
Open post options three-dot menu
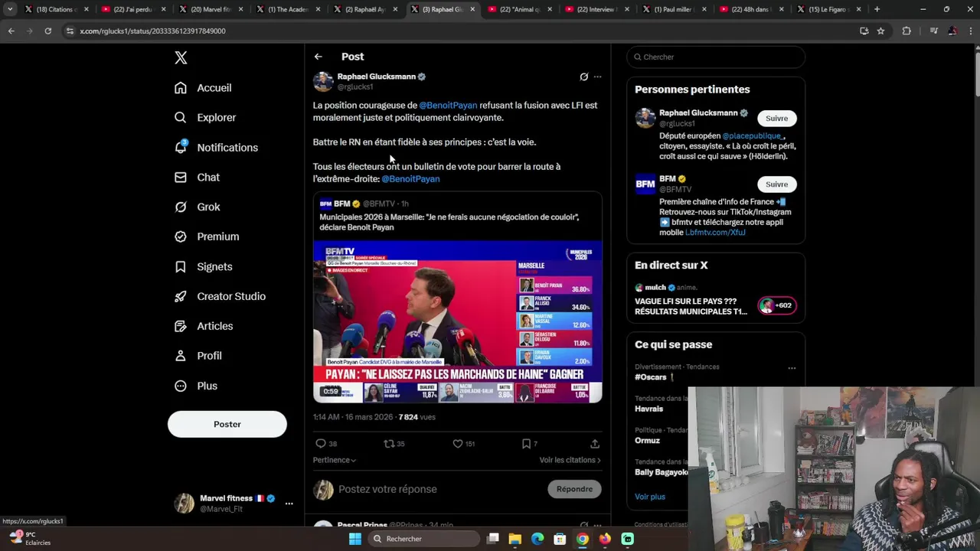point(597,77)
